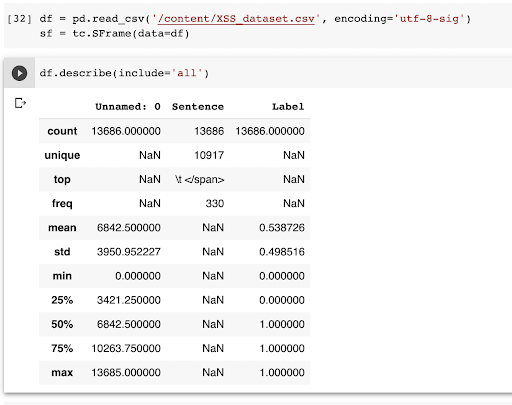Click the 75% row label
The height and width of the screenshot is (405, 512).
[62, 348]
